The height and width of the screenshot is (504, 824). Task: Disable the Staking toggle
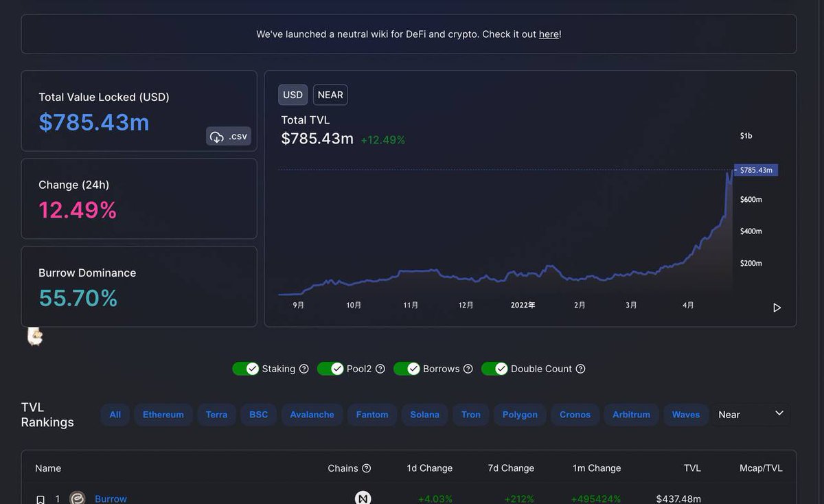pyautogui.click(x=245, y=369)
